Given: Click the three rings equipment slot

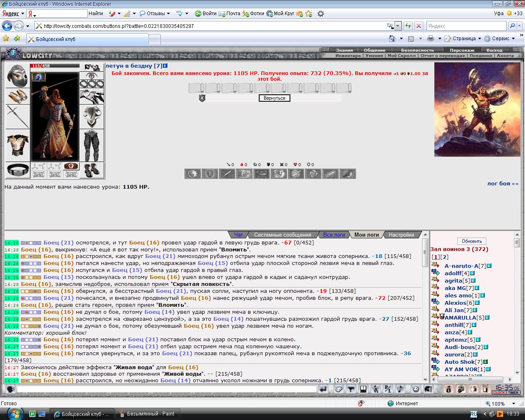Looking at the screenshot, I should click(92, 84).
